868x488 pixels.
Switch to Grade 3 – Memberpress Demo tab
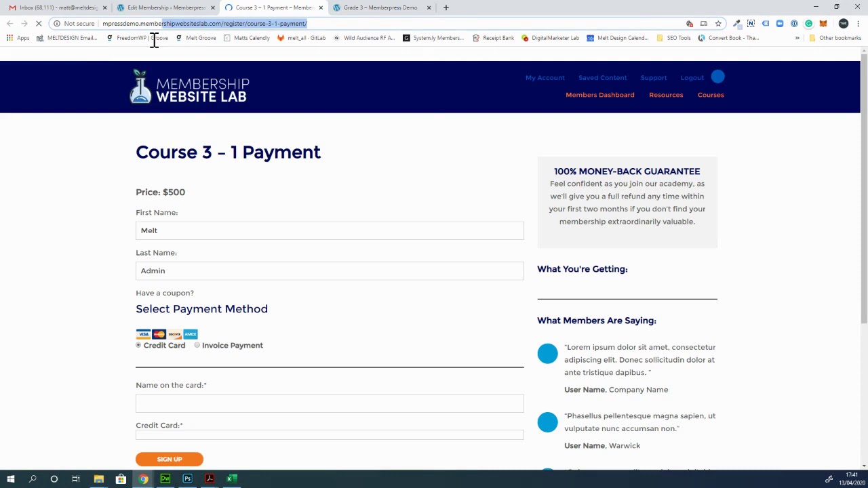382,7
